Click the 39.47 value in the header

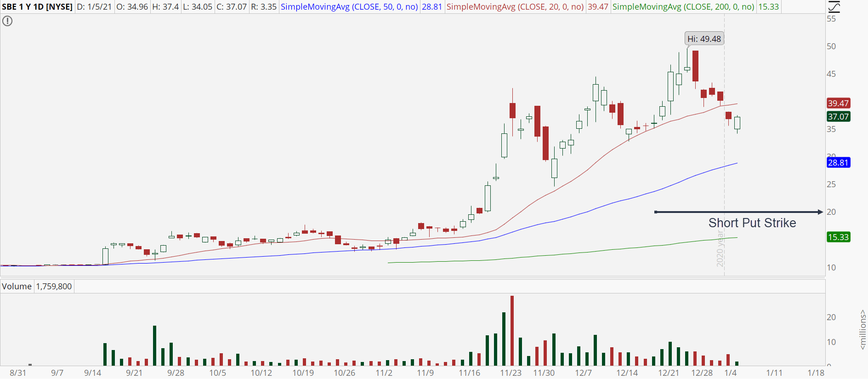[x=598, y=7]
